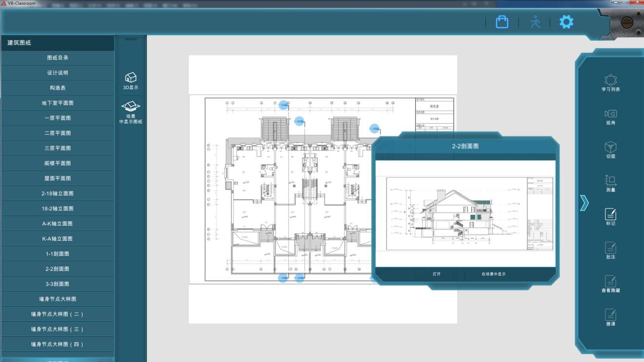
Task: Collapse the 建筑图纸 section header
Action: [x=57, y=43]
